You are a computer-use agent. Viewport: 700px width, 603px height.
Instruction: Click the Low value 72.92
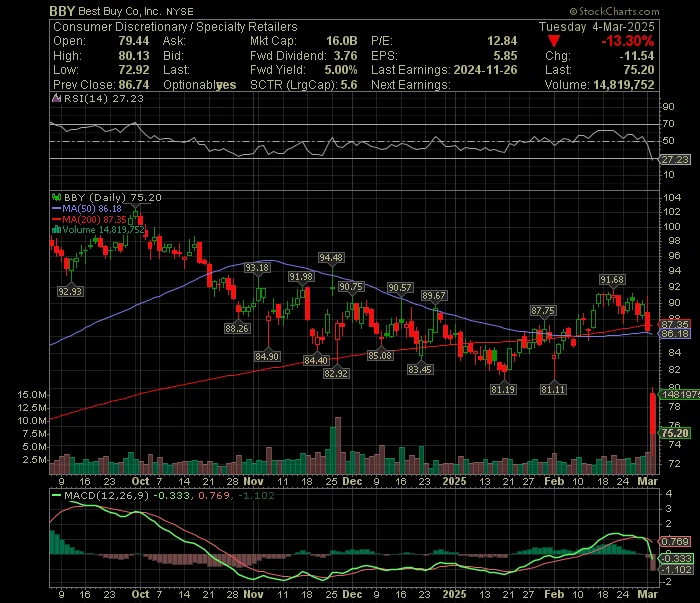133,70
